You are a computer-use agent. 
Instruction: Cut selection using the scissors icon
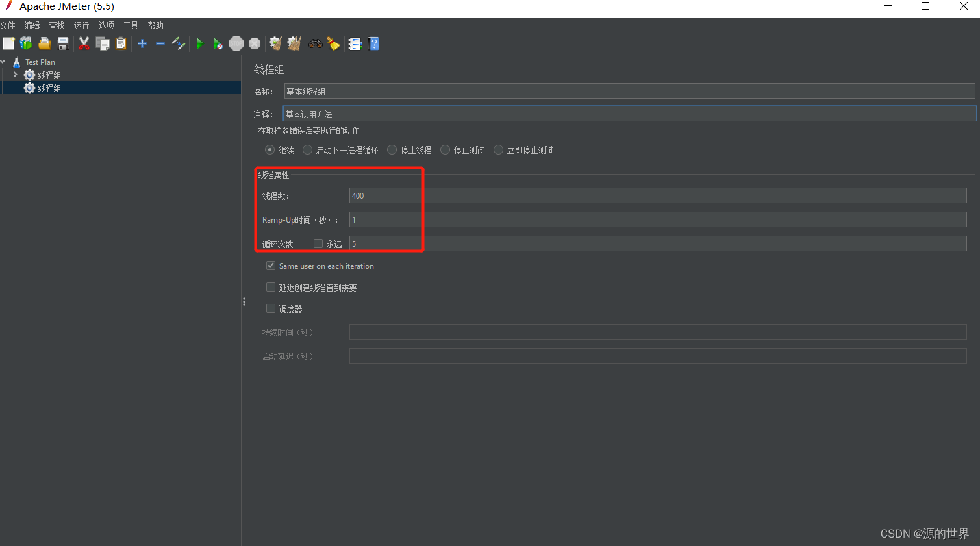pyautogui.click(x=84, y=43)
